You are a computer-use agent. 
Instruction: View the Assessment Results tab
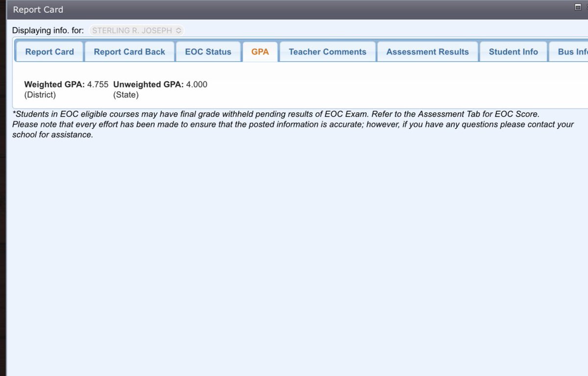point(428,51)
